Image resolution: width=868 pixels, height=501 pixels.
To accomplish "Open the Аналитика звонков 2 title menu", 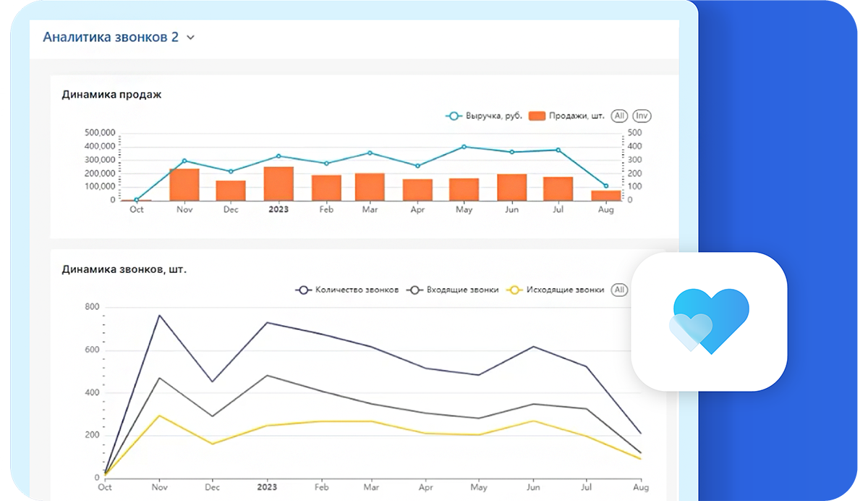I will [x=111, y=37].
